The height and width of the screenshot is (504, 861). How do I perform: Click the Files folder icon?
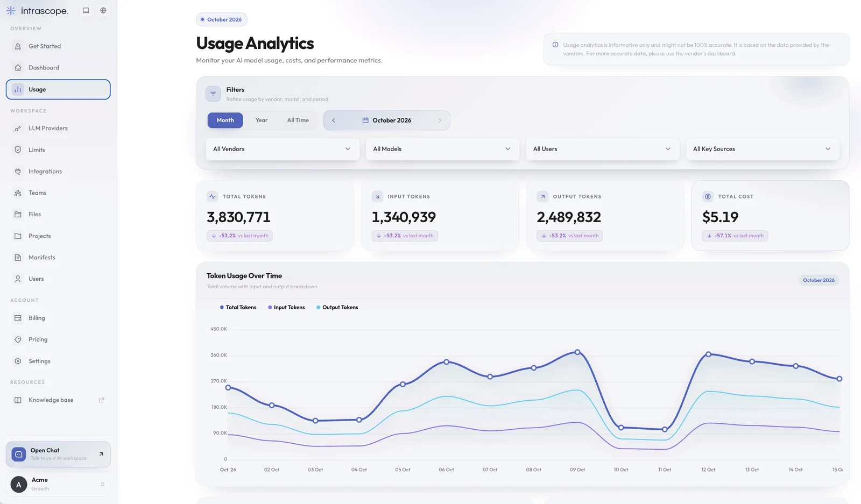tap(18, 214)
